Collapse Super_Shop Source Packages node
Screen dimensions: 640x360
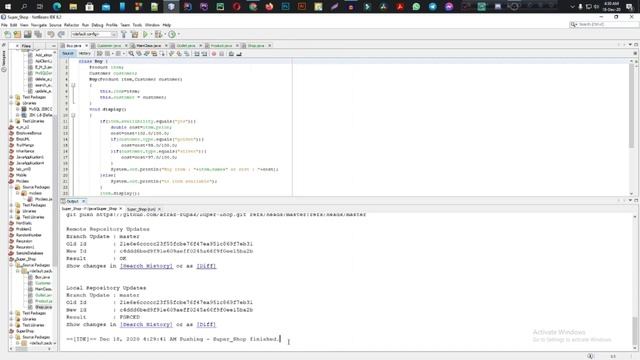tap(12, 265)
